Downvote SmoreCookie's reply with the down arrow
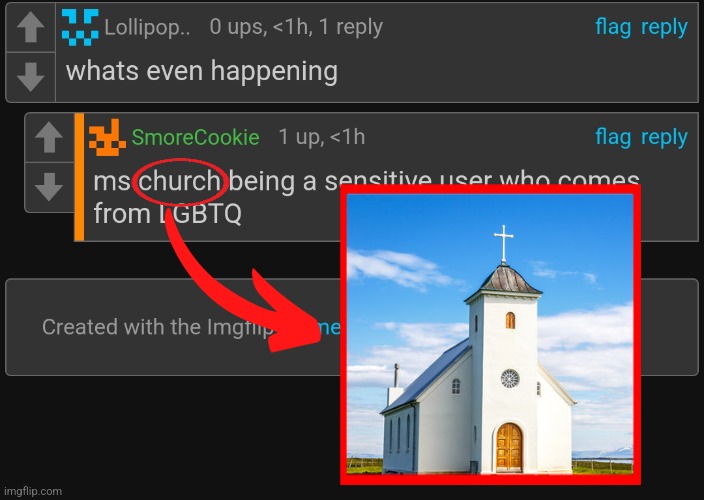Image resolution: width=704 pixels, height=500 pixels. click(x=49, y=186)
